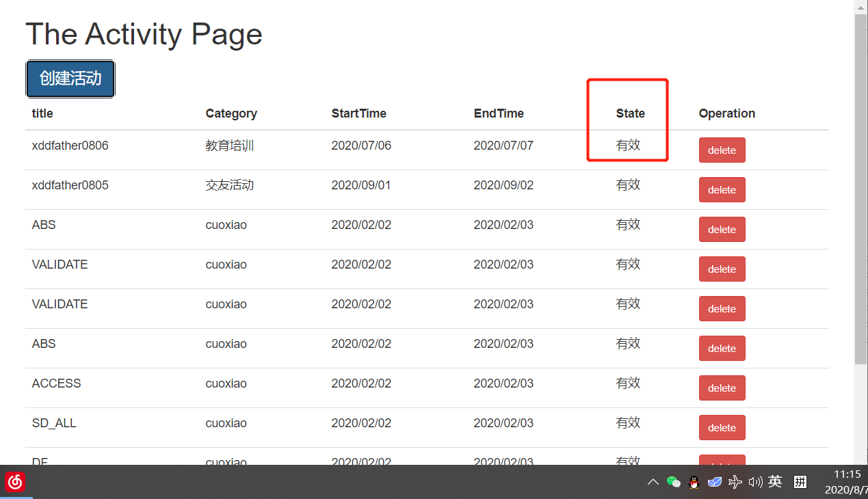
Task: Click the State column header
Action: click(x=630, y=113)
